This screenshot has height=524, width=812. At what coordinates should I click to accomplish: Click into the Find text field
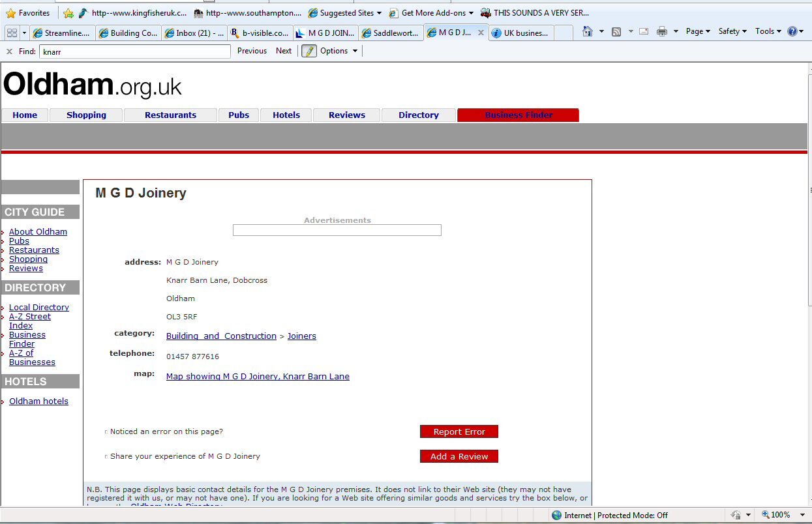point(135,51)
